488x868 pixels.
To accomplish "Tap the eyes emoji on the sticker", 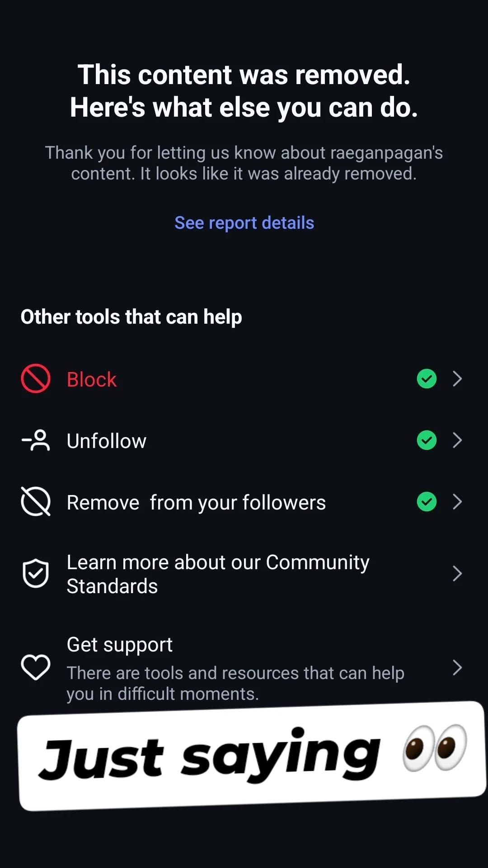I will coord(435,748).
